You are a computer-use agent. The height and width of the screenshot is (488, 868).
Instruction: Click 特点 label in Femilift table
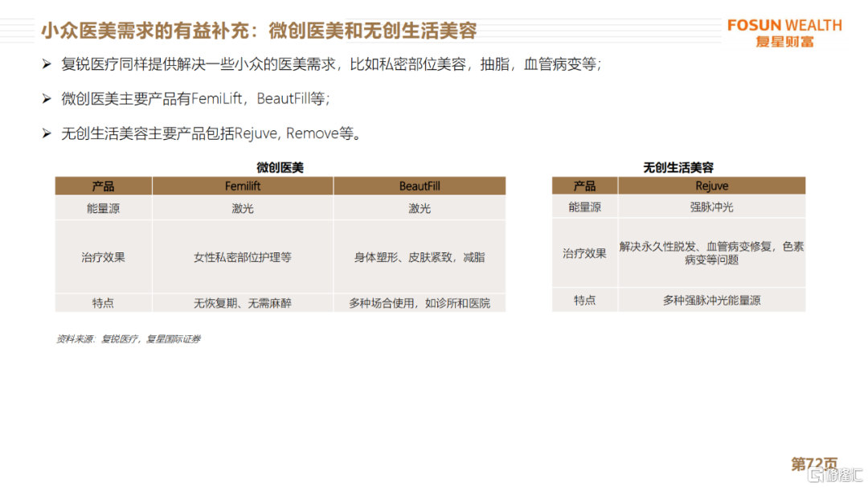click(104, 303)
